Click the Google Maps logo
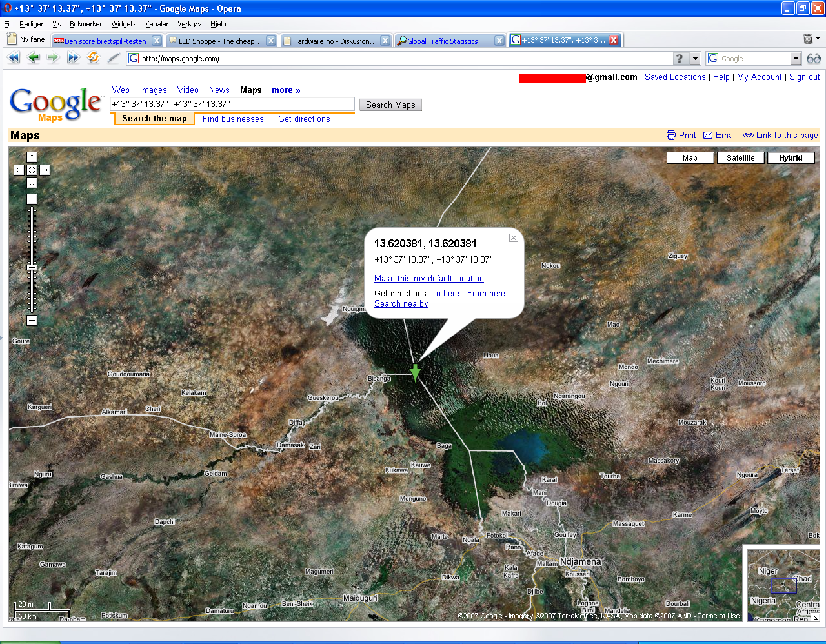The width and height of the screenshot is (826, 644). coord(56,104)
